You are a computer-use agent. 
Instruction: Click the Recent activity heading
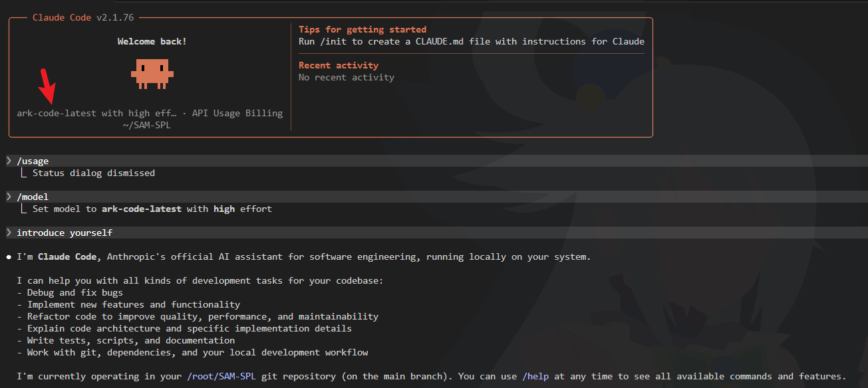pyautogui.click(x=339, y=65)
